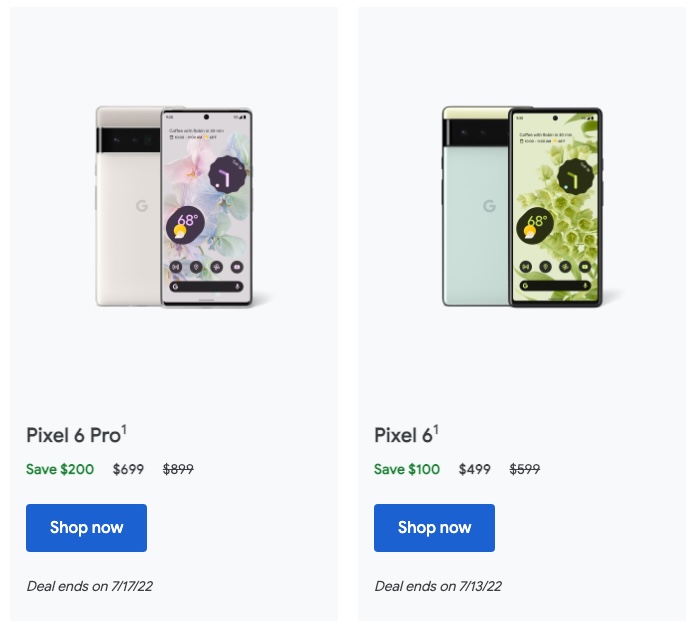Click the Google search bar on the Pixel 6 screen
This screenshot has height=638, width=696.
coord(556,286)
